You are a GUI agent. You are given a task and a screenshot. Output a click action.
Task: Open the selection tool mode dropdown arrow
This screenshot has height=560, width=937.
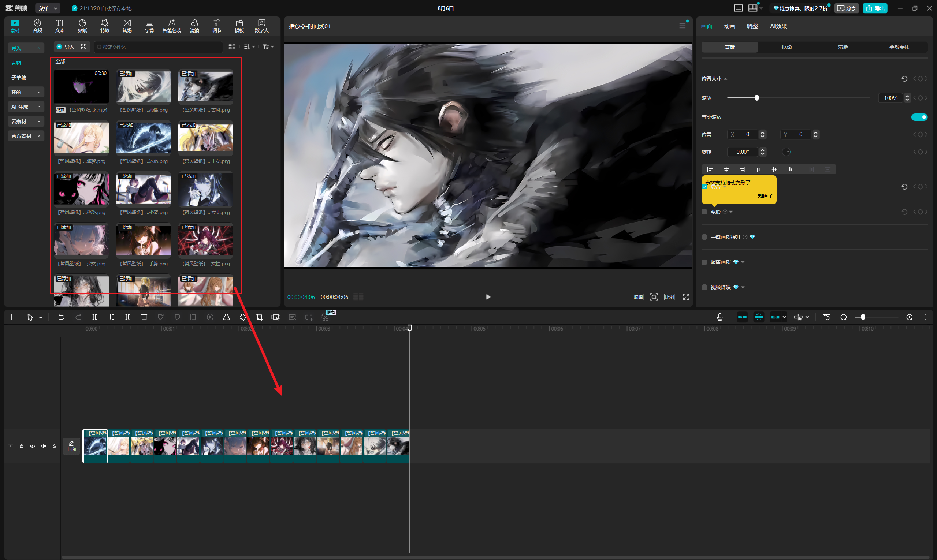41,318
